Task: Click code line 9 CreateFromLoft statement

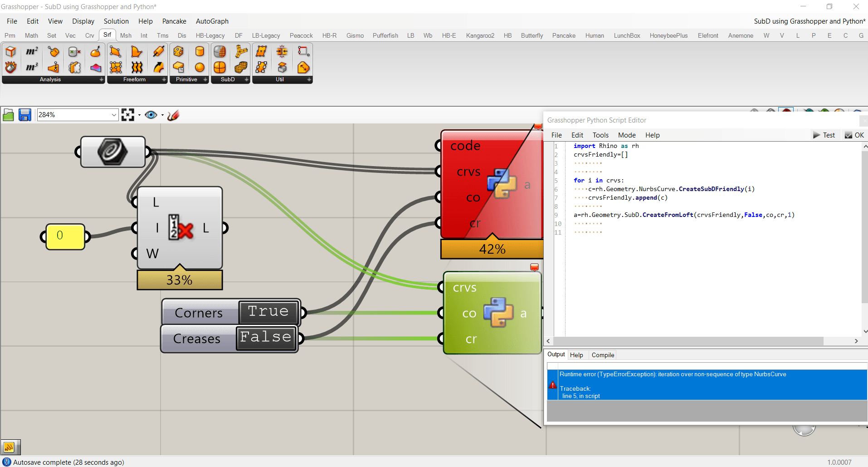Action: 684,215
